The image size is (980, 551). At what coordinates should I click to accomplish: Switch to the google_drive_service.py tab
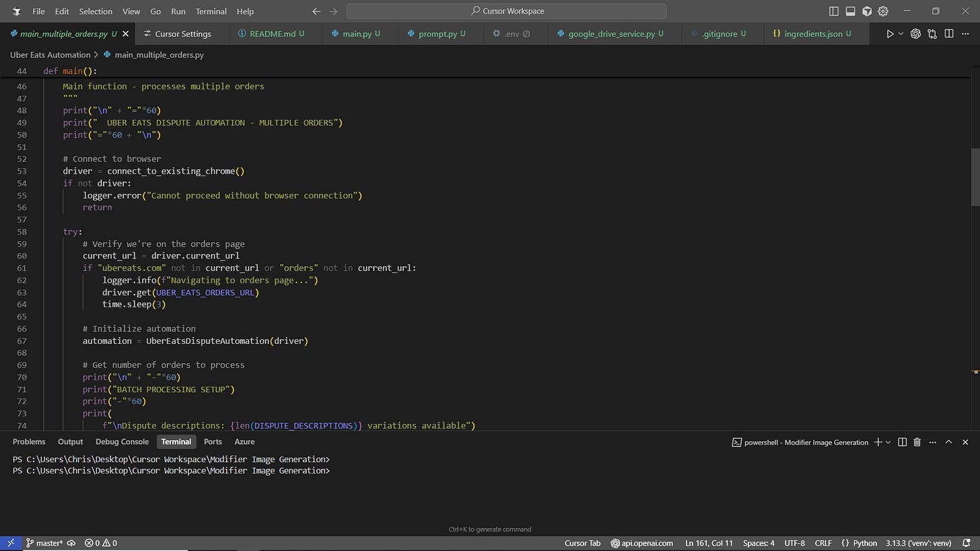pos(611,34)
